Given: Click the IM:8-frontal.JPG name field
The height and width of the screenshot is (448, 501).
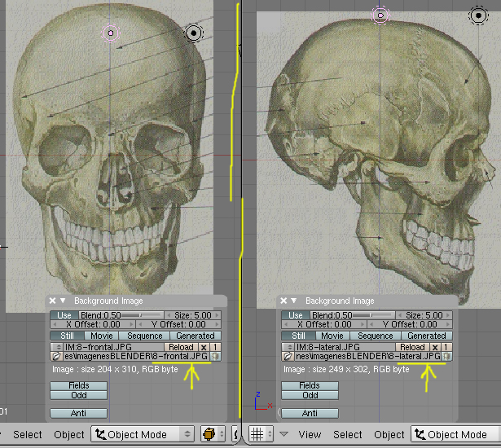Looking at the screenshot, I should click(113, 347).
